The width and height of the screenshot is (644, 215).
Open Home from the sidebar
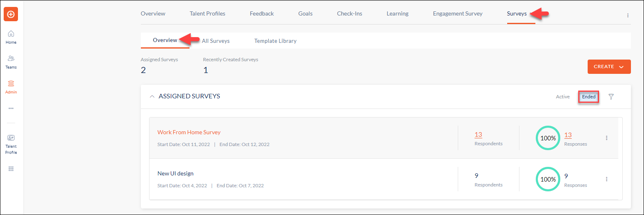pyautogui.click(x=11, y=37)
